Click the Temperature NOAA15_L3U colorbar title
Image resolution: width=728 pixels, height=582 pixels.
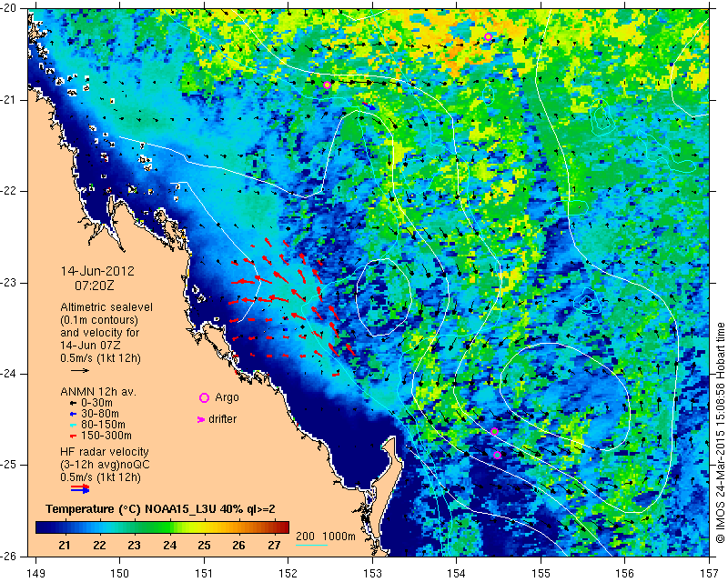click(x=161, y=509)
